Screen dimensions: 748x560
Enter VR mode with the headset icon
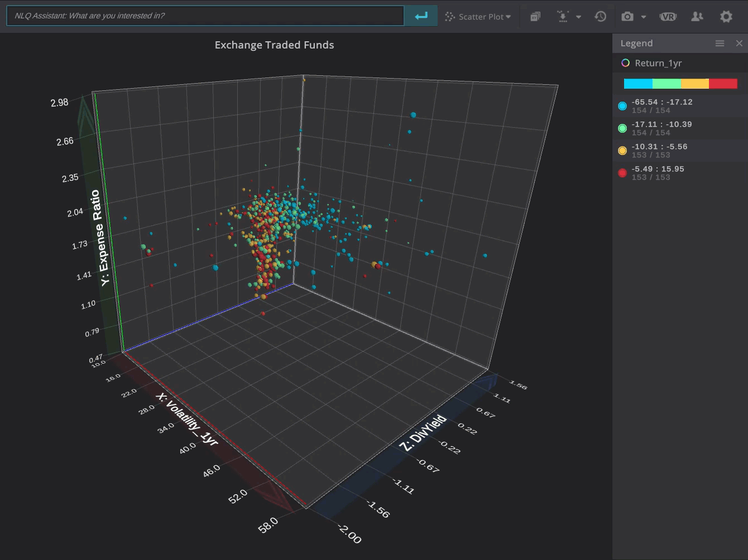click(x=668, y=17)
